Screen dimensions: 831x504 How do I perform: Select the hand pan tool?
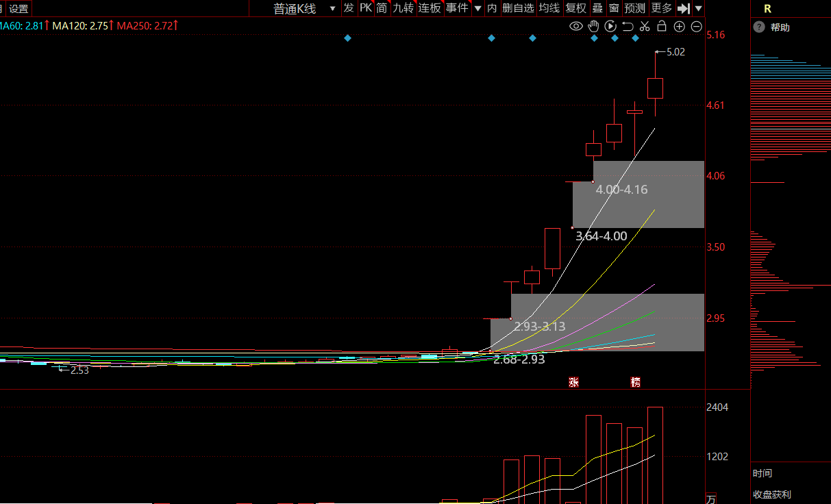(593, 26)
